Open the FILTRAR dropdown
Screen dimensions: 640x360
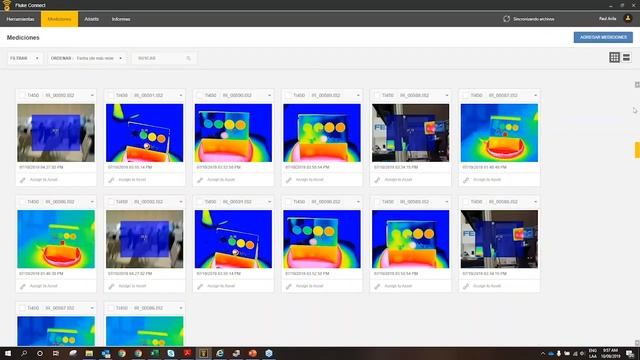[x=25, y=58]
